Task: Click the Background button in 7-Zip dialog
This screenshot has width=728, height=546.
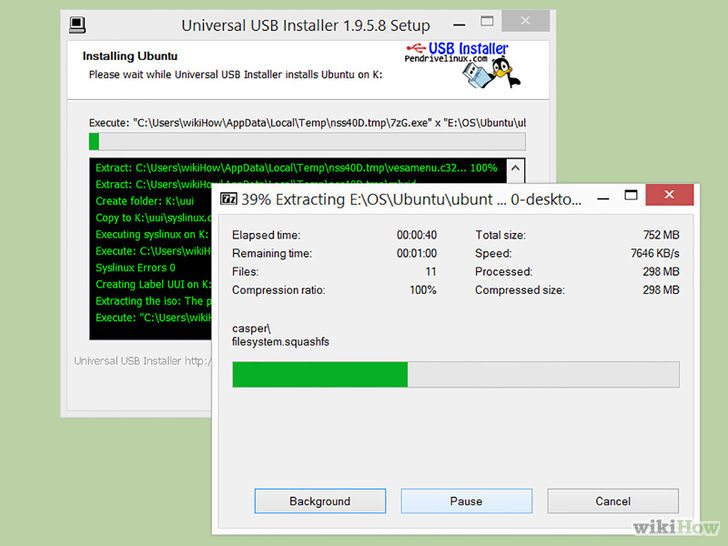Action: pos(320,501)
